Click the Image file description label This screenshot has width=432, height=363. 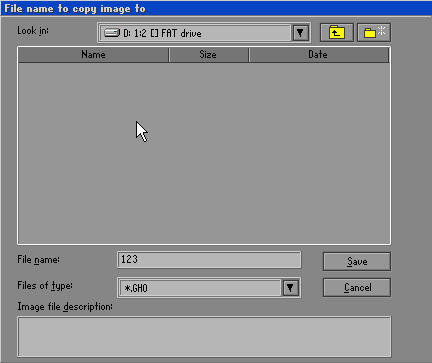(x=65, y=306)
